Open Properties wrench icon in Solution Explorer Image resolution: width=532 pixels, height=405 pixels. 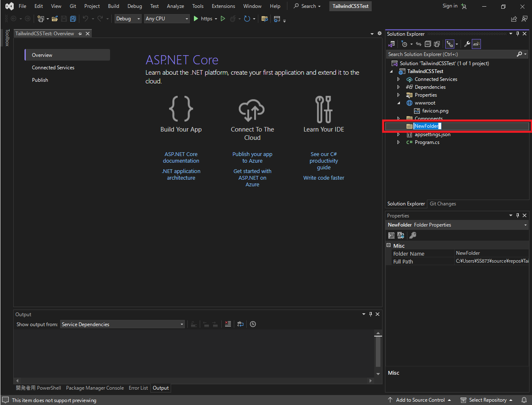pos(467,44)
